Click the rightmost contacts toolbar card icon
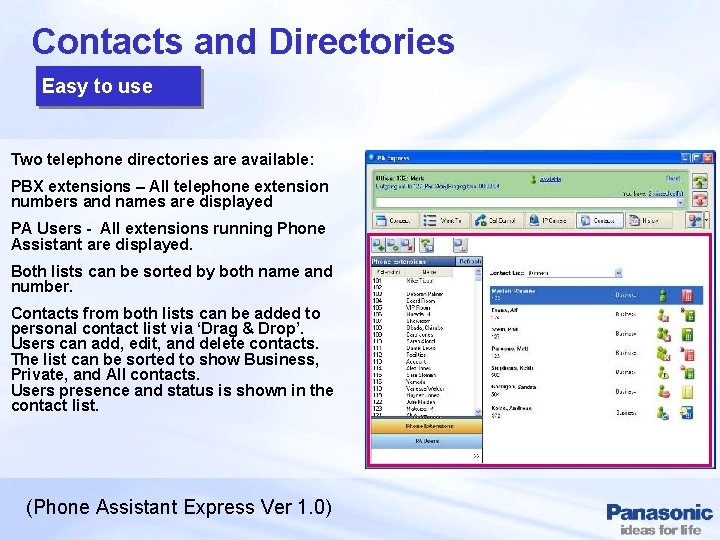The height and width of the screenshot is (540, 720). point(460,246)
